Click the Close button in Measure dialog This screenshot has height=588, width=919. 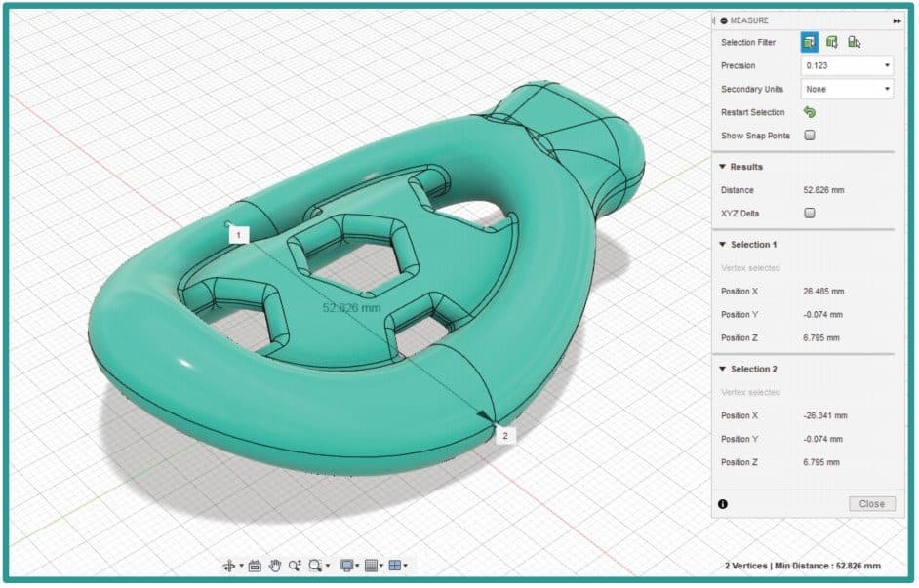pyautogui.click(x=871, y=504)
